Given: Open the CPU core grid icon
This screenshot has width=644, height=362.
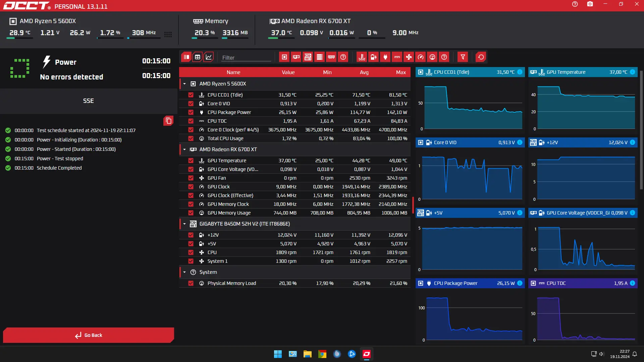Looking at the screenshot, I should click(x=168, y=34).
